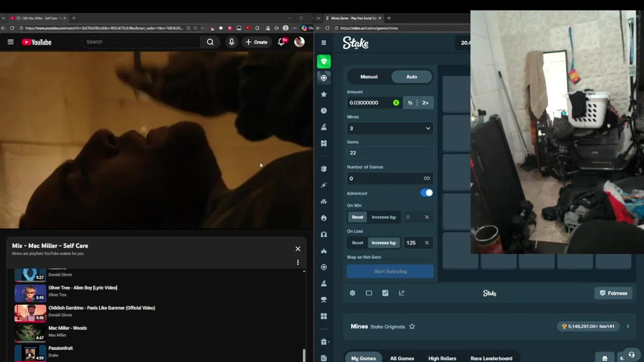This screenshot has width=644, height=362.
Task: Open Favourites star in Stake sidebar
Action: click(324, 94)
